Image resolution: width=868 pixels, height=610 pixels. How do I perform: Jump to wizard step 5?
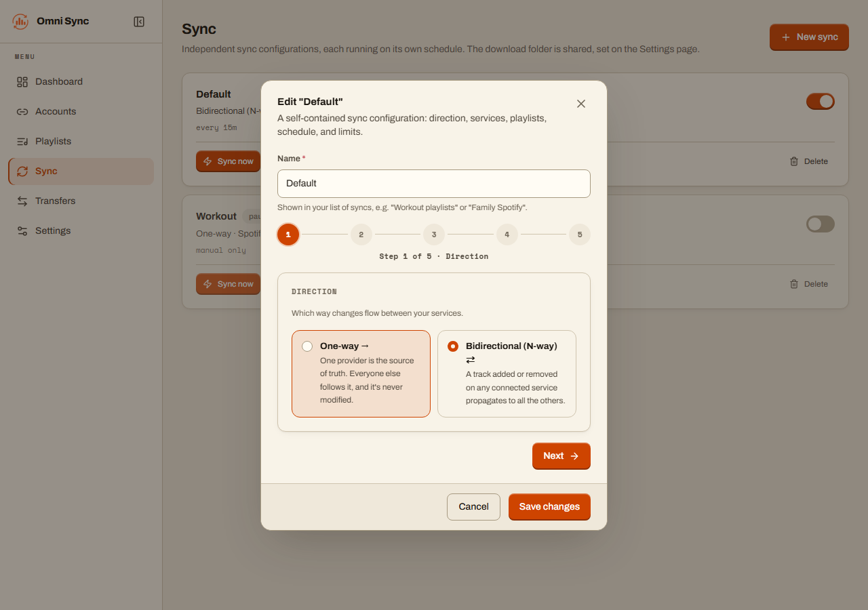(x=580, y=235)
